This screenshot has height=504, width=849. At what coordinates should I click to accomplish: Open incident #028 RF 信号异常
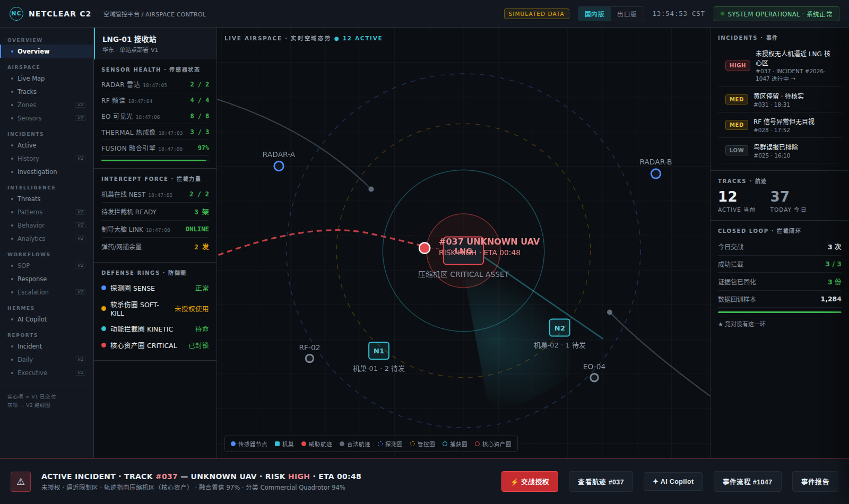pos(779,125)
